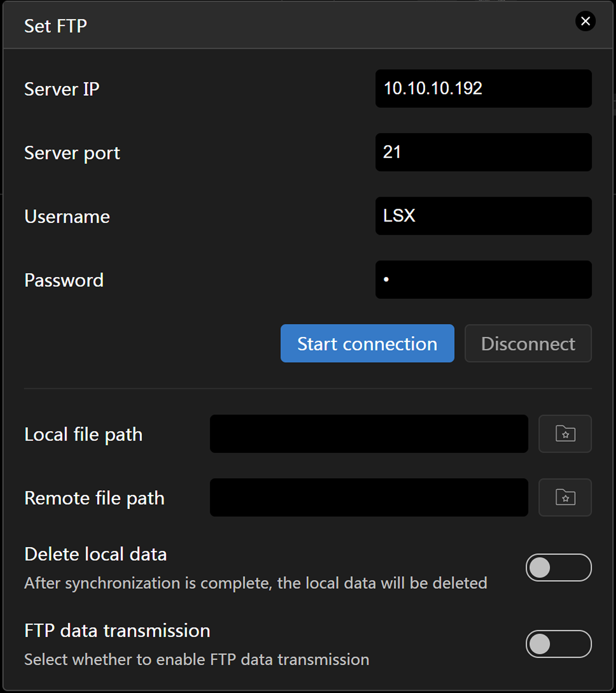
Task: Browse folder for Remote file path
Action: pos(565,497)
